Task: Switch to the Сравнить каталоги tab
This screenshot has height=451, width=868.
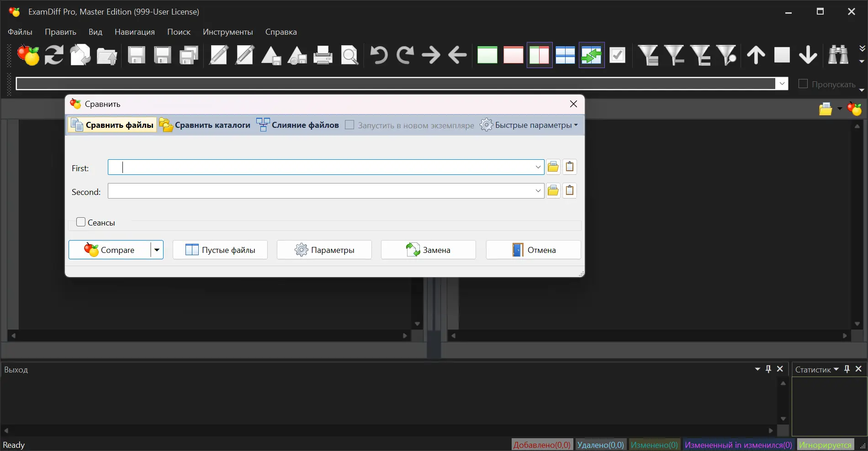Action: point(205,125)
